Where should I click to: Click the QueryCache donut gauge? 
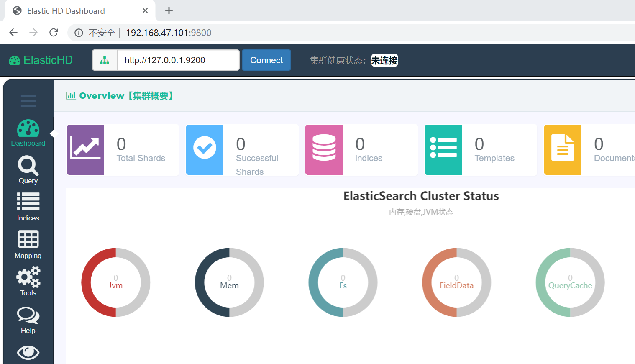pyautogui.click(x=570, y=282)
